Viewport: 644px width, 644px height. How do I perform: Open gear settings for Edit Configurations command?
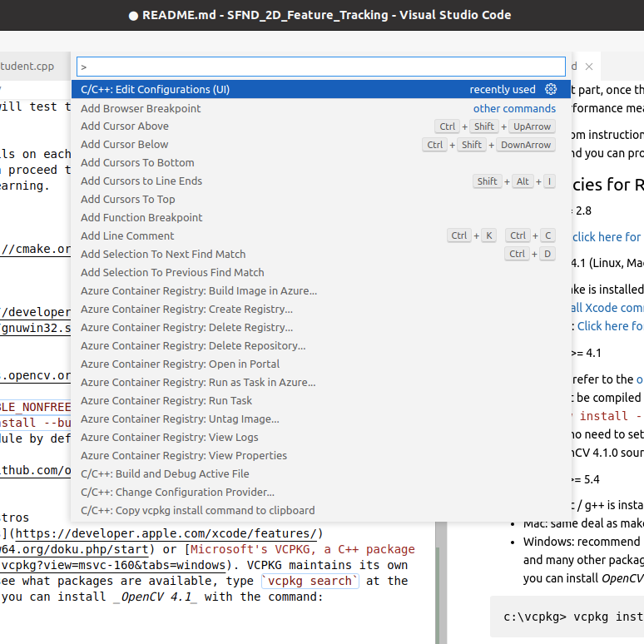550,89
